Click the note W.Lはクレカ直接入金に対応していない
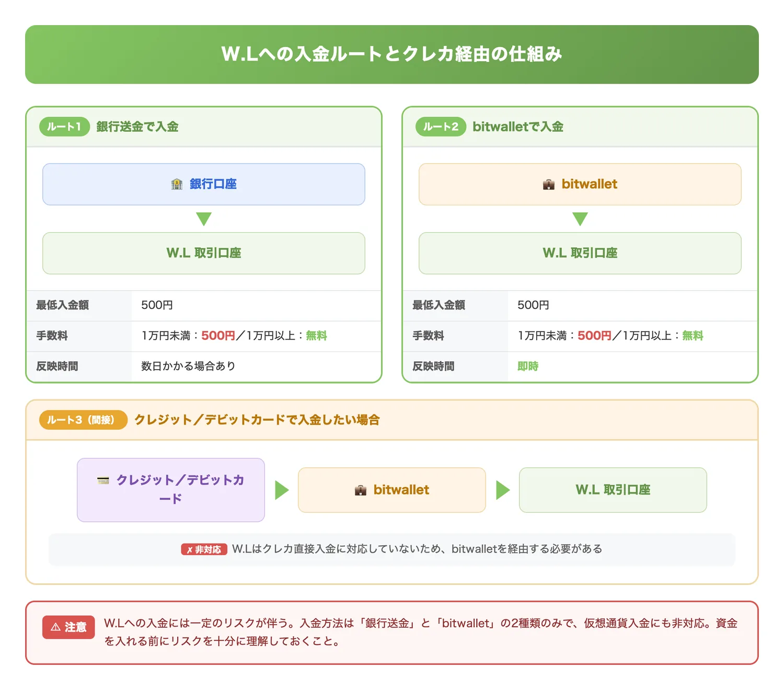784x690 pixels. click(x=417, y=549)
